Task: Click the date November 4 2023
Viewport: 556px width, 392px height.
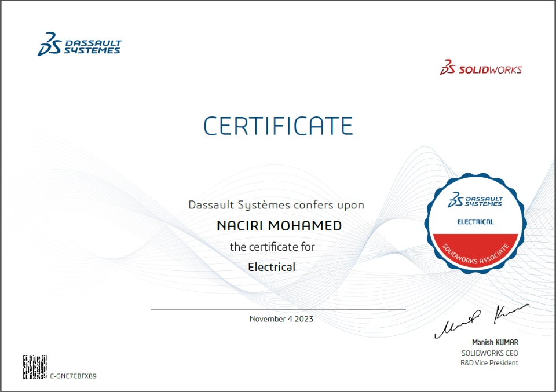Action: point(281,319)
